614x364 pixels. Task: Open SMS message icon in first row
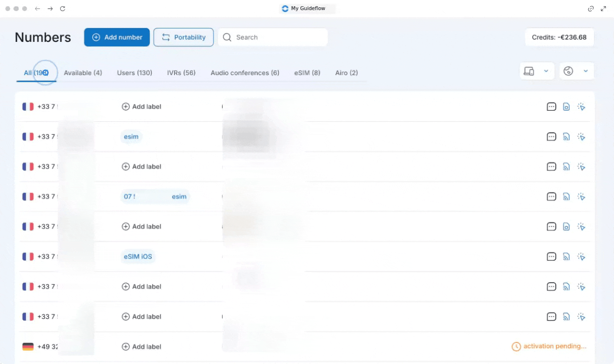click(551, 107)
